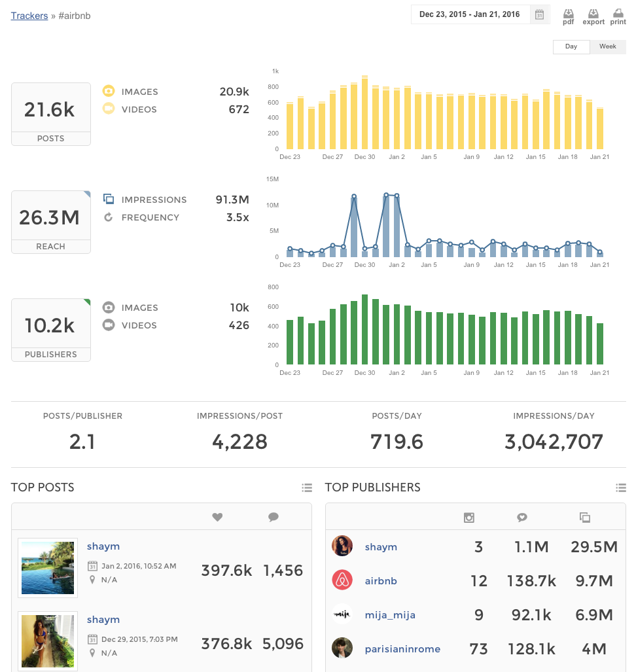The width and height of the screenshot is (636, 672).
Task: Click the TOP POSTS section heading
Action: tap(43, 487)
